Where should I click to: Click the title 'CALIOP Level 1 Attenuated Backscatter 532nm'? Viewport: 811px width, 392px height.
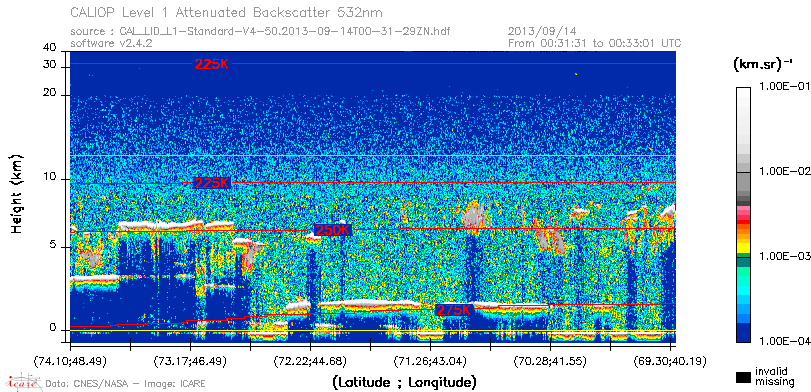point(227,12)
